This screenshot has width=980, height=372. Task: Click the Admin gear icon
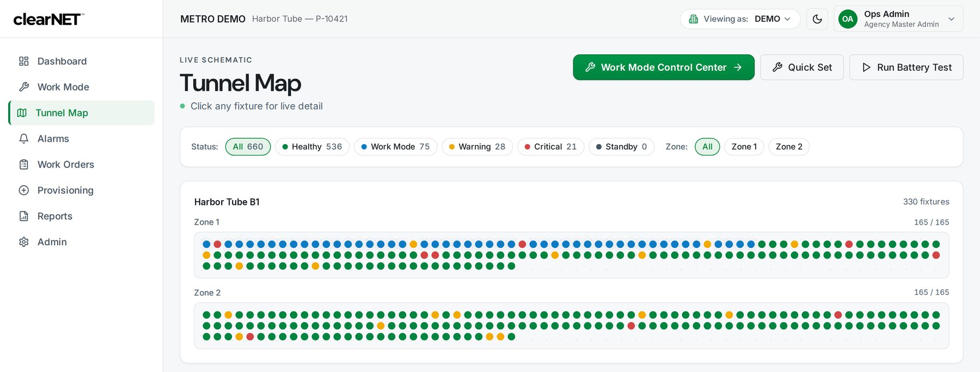[23, 242]
